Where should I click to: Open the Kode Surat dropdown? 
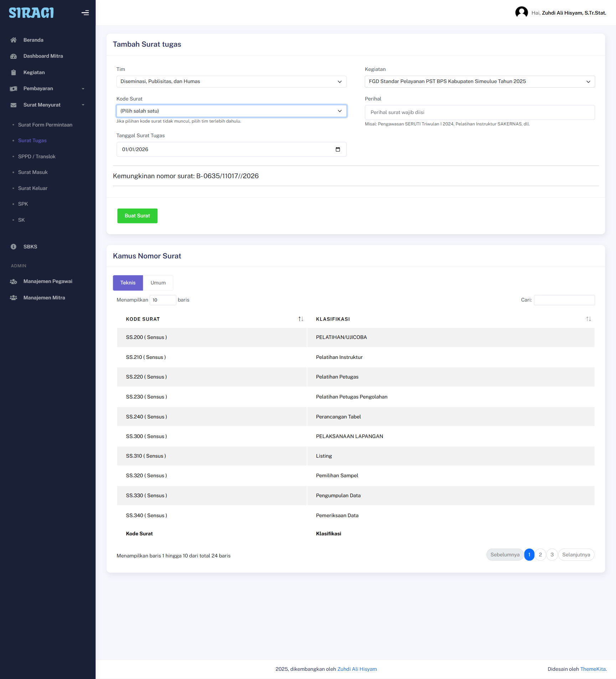pos(231,111)
